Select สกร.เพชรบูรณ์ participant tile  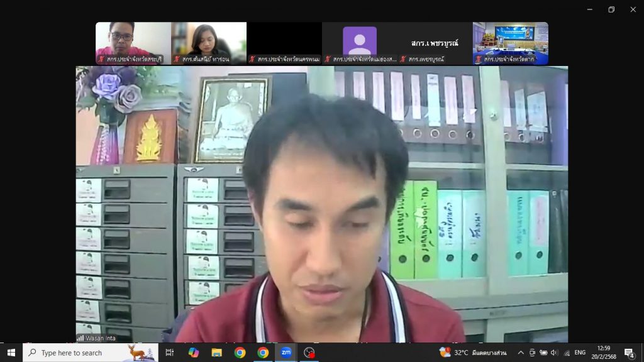tap(435, 43)
